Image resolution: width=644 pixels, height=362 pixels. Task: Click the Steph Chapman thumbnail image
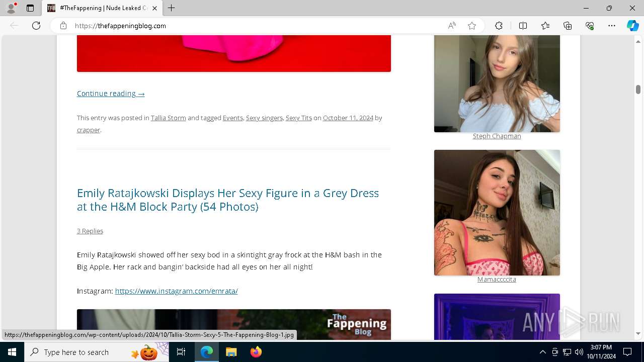[x=497, y=83]
